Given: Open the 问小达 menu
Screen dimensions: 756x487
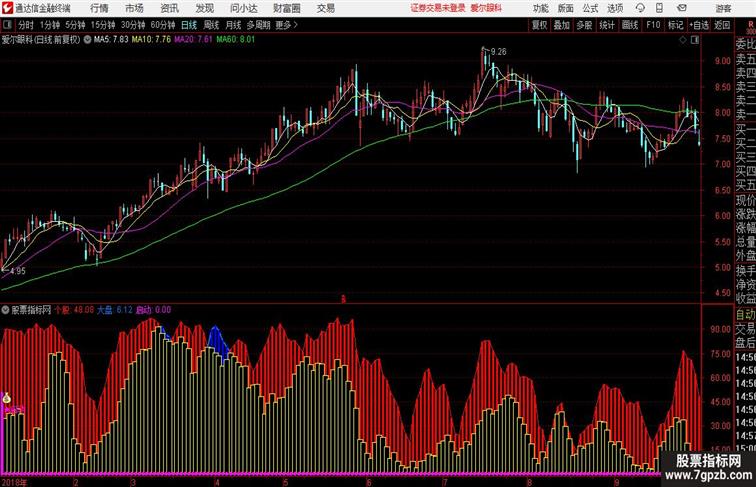Looking at the screenshot, I should click(x=244, y=8).
